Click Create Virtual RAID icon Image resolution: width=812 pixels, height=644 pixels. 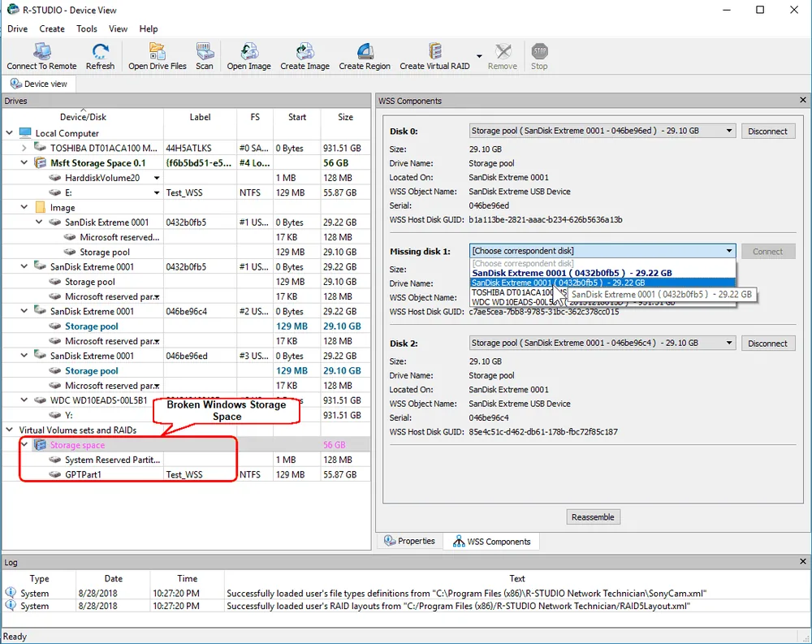point(434,57)
